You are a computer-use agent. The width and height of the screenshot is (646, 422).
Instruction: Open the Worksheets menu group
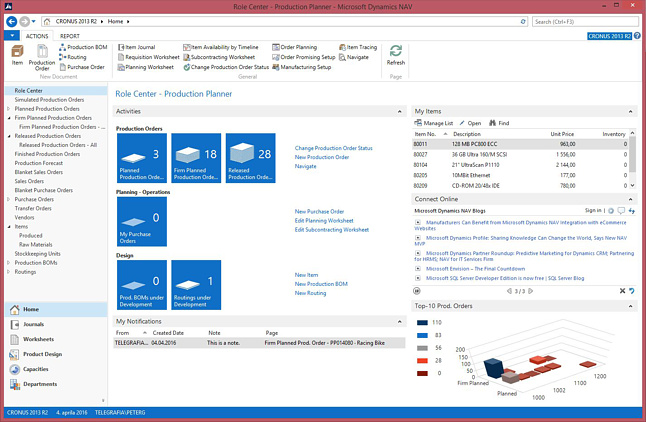pyautogui.click(x=56, y=339)
